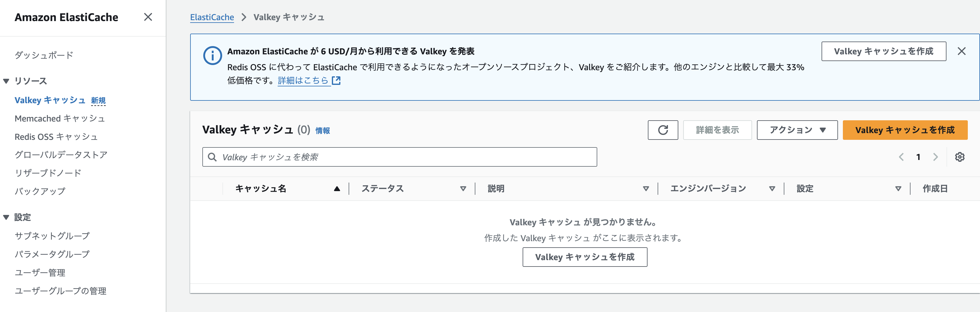Sort by ステータス column arrow
The width and height of the screenshot is (980, 312).
coord(463,189)
